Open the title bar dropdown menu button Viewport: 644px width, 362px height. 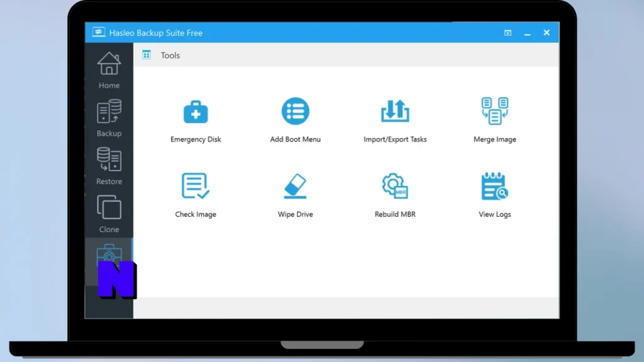pyautogui.click(x=508, y=33)
